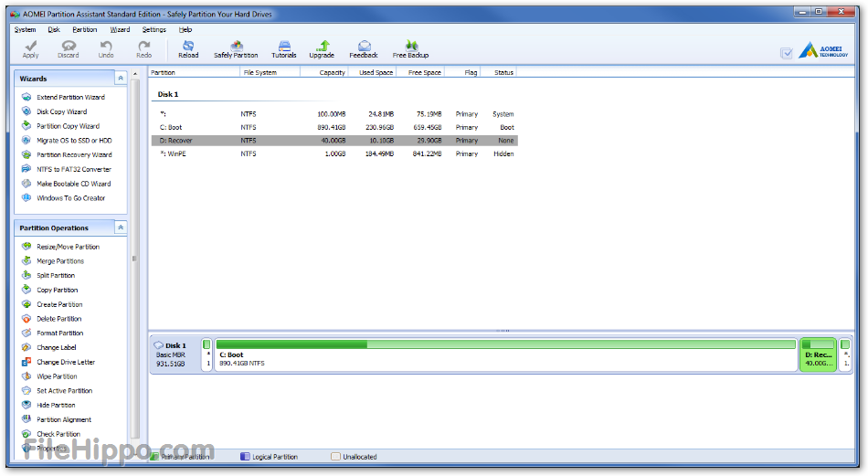The image size is (868, 476).
Task: Click the Unallocated legend swatch
Action: 335,457
